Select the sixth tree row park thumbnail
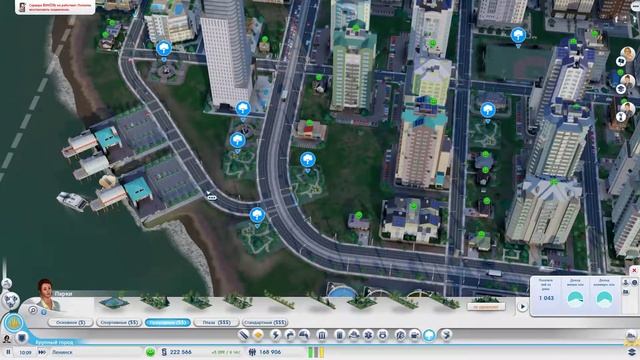 [321, 300]
